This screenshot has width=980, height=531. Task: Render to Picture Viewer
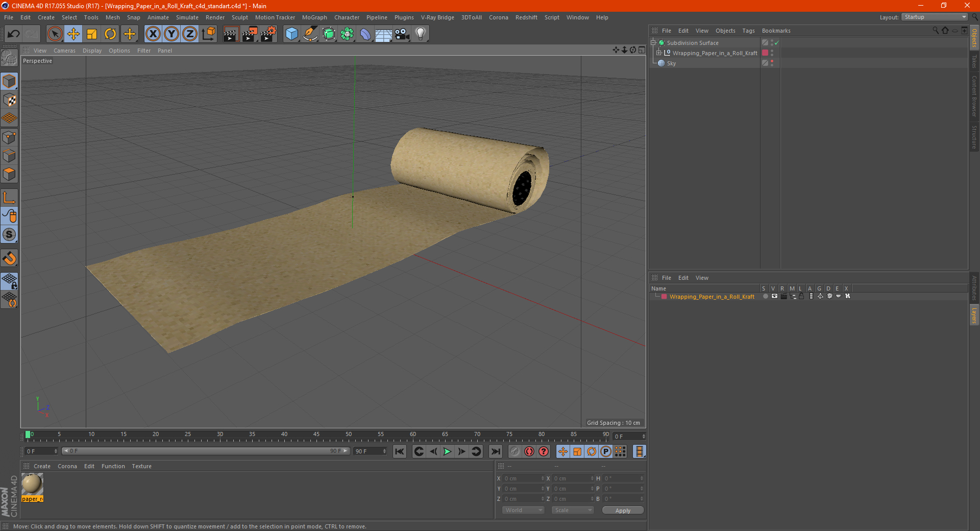click(250, 34)
